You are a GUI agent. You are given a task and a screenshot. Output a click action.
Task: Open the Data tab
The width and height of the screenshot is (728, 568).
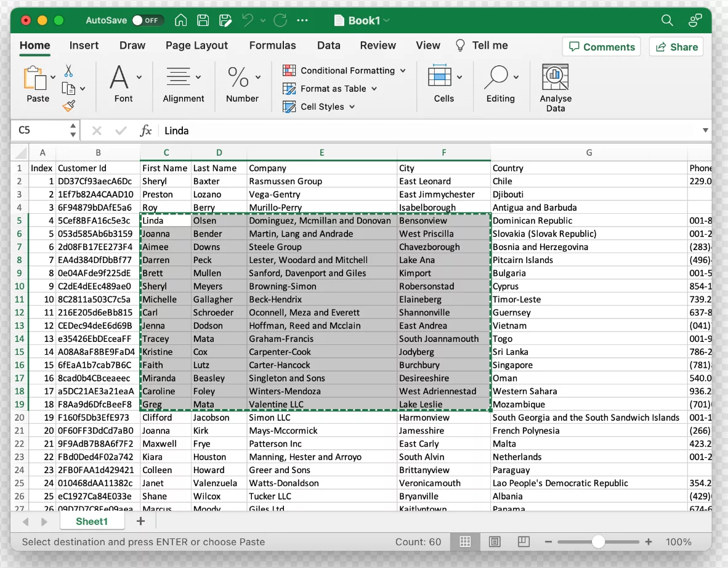pos(329,46)
